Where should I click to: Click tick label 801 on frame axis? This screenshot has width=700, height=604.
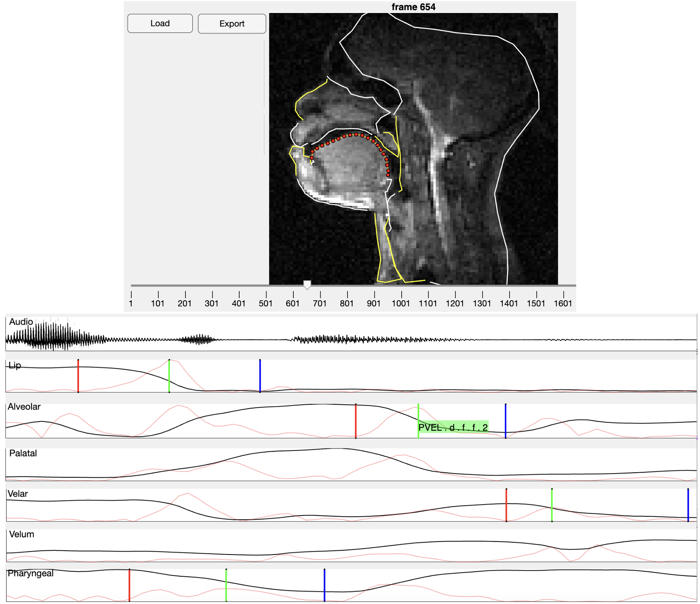tap(347, 303)
